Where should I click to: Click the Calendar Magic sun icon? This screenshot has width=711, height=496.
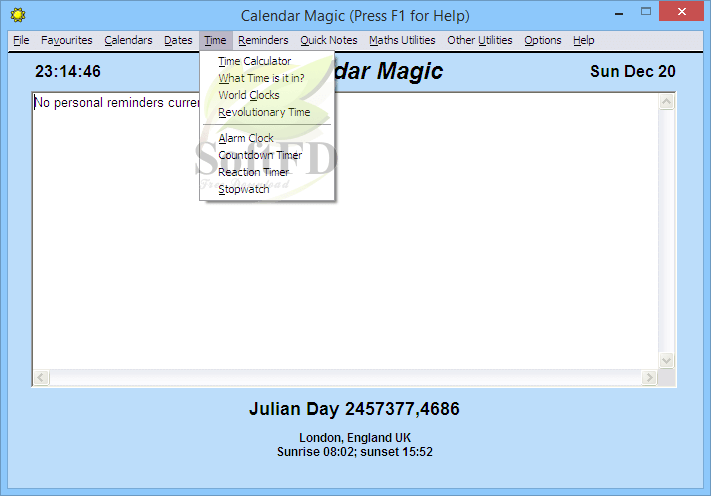point(18,15)
